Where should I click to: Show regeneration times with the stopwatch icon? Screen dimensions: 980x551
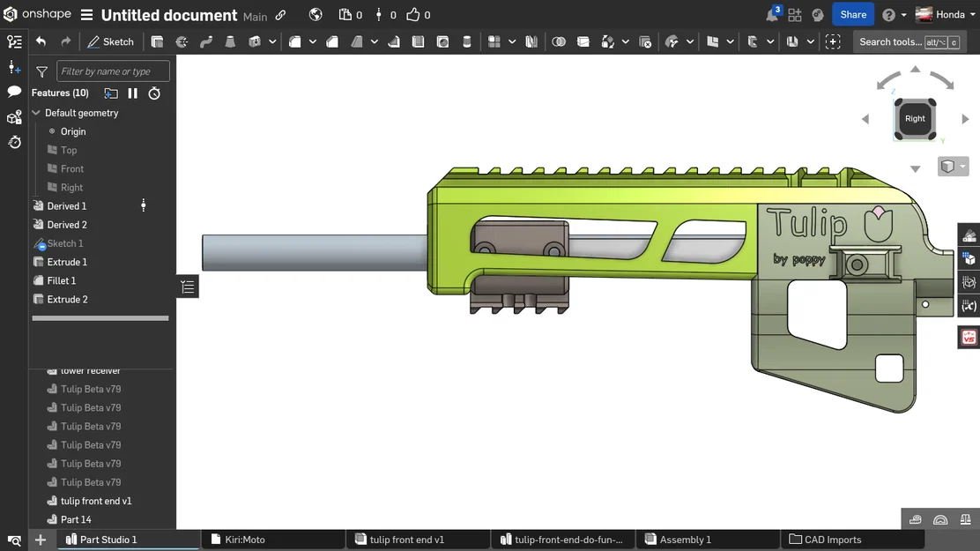(x=154, y=93)
